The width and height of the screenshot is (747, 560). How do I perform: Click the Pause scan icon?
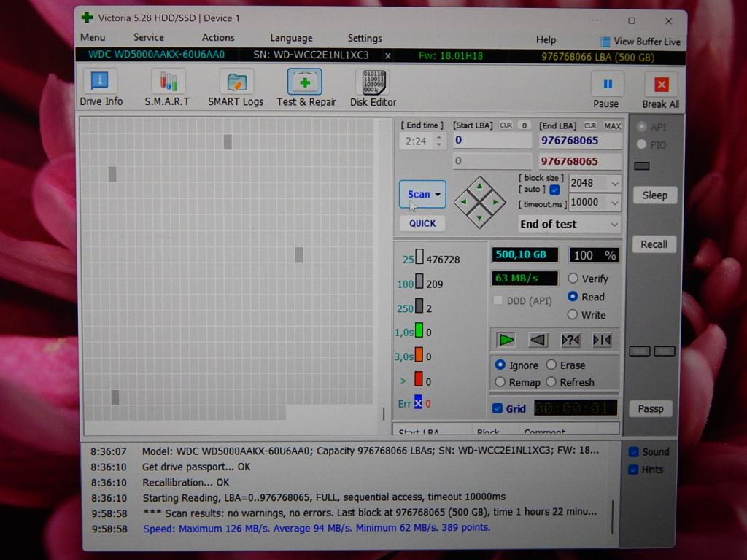point(606,85)
